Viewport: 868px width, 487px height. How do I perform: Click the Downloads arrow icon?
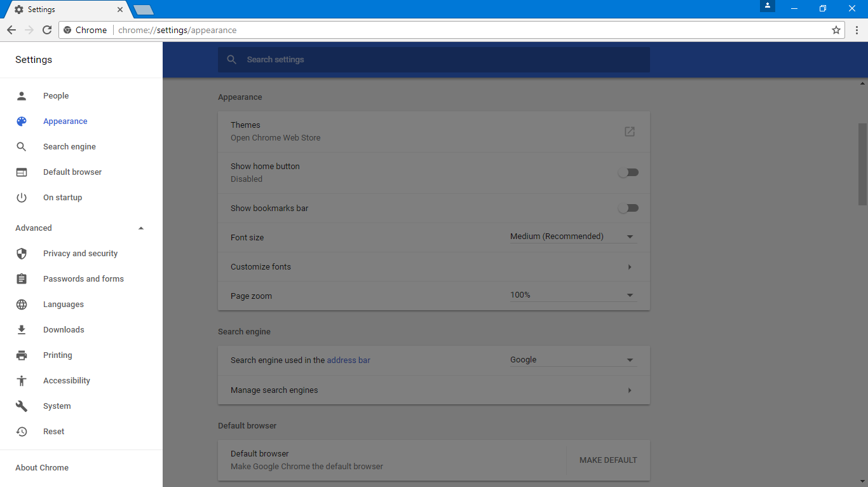[22, 330]
